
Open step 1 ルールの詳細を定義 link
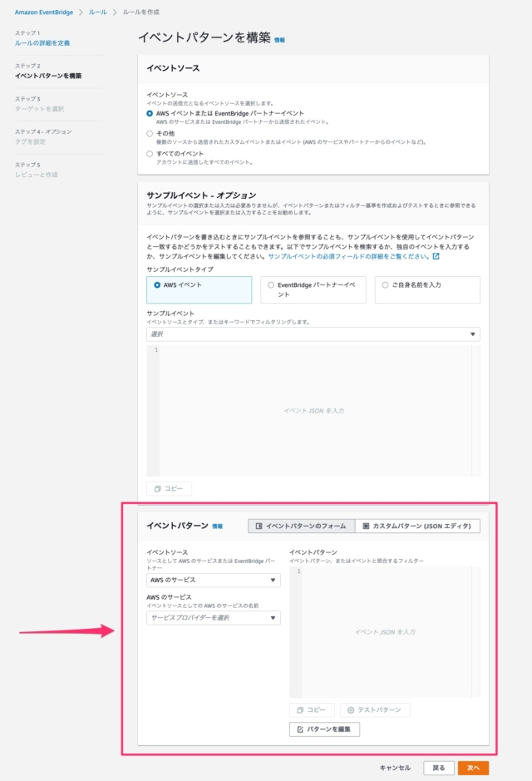tap(42, 43)
